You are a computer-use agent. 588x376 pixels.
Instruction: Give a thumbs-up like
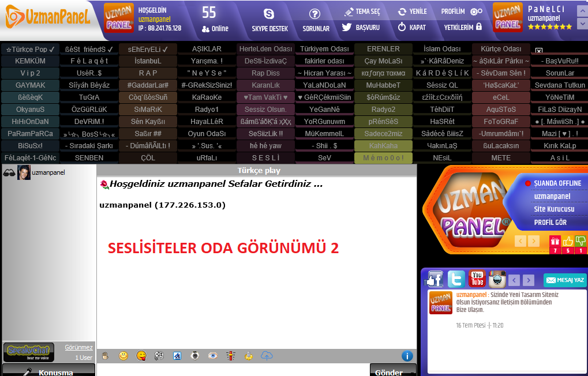(x=568, y=241)
